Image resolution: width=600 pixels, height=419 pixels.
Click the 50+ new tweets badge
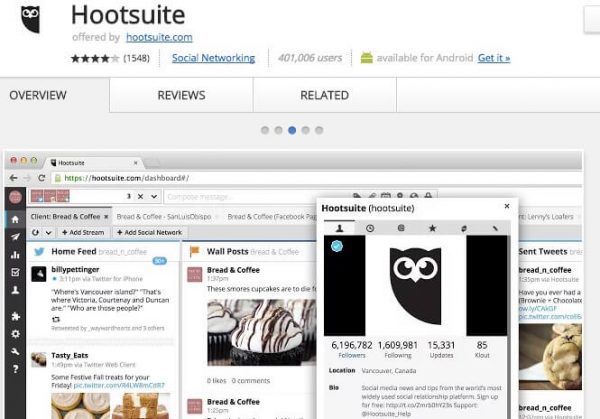(160, 261)
